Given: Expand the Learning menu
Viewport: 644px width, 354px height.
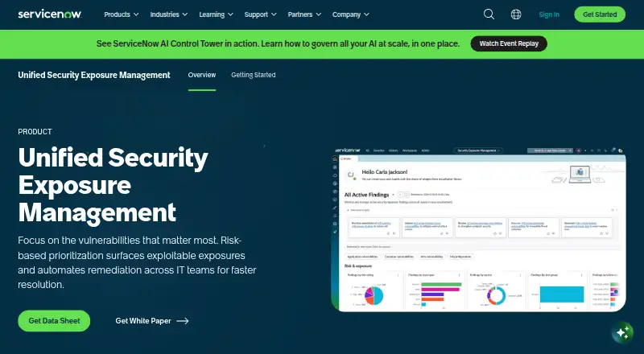Looking at the screenshot, I should (x=216, y=14).
